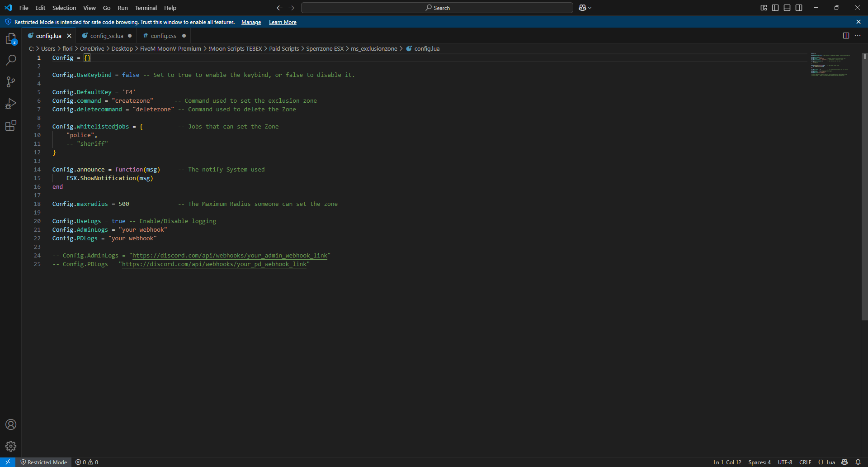This screenshot has height=467, width=868.
Task: Open the Search view icon
Action: point(11,60)
